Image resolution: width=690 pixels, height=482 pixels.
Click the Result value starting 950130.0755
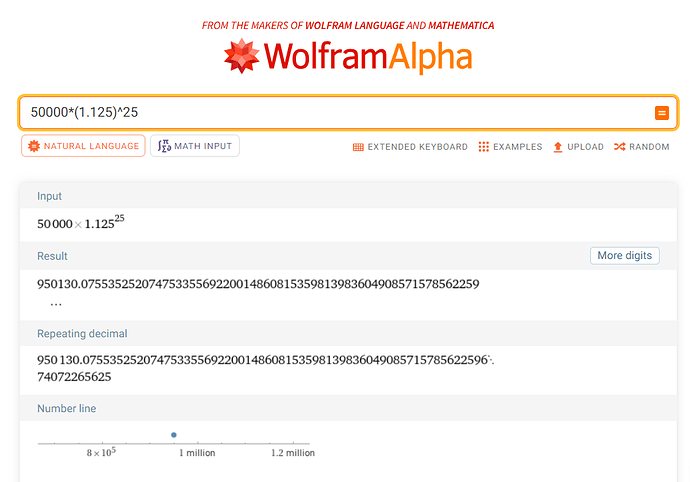pyautogui.click(x=258, y=284)
